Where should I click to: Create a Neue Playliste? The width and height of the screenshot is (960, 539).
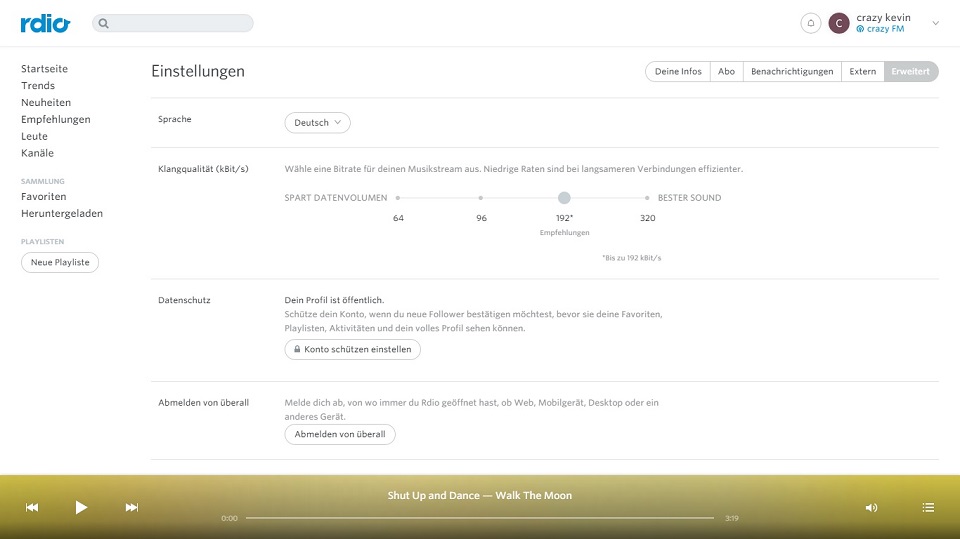click(x=60, y=262)
